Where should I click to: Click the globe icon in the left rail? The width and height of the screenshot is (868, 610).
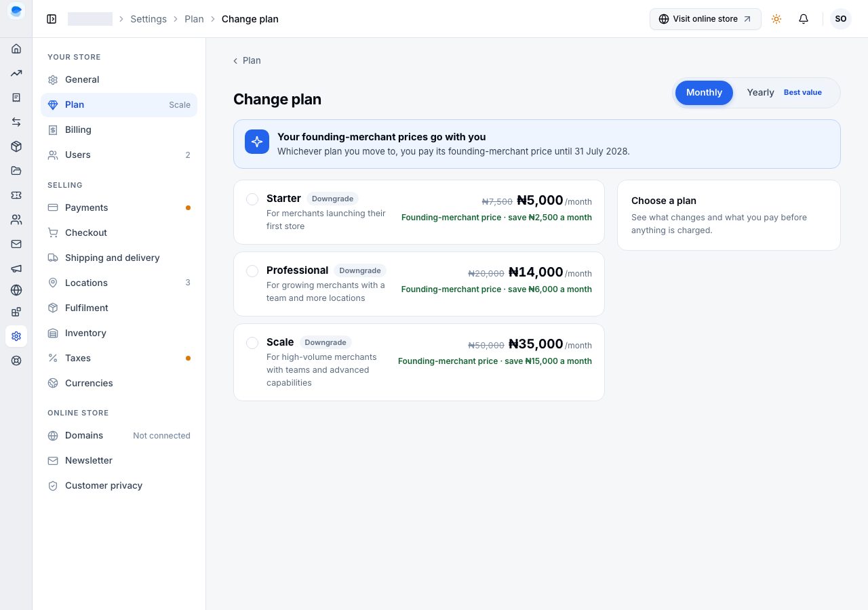(x=16, y=290)
